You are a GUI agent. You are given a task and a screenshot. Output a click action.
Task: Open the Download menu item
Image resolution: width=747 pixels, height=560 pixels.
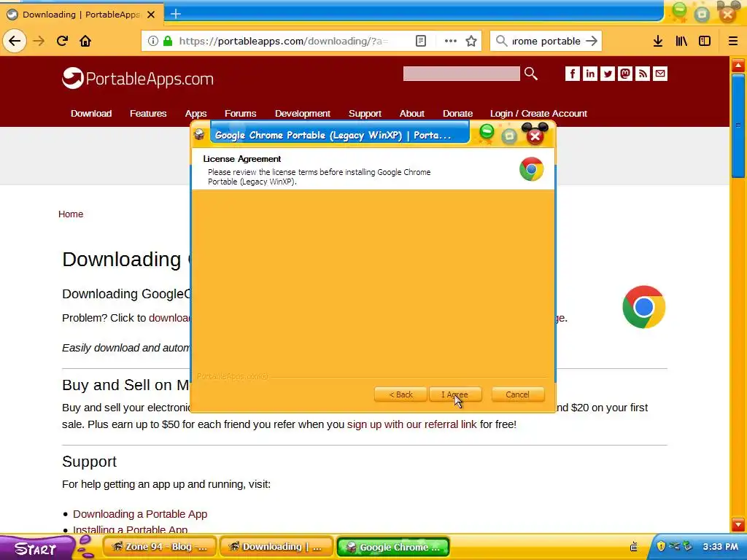pos(91,113)
